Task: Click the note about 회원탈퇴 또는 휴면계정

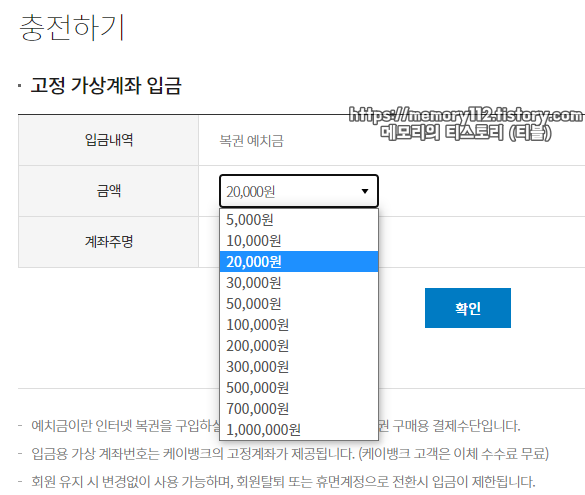Action: (x=283, y=482)
